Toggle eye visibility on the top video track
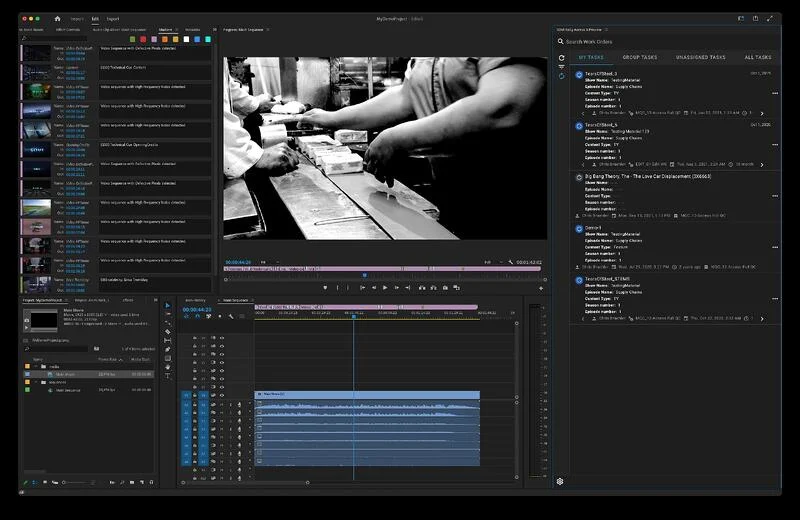 click(222, 338)
